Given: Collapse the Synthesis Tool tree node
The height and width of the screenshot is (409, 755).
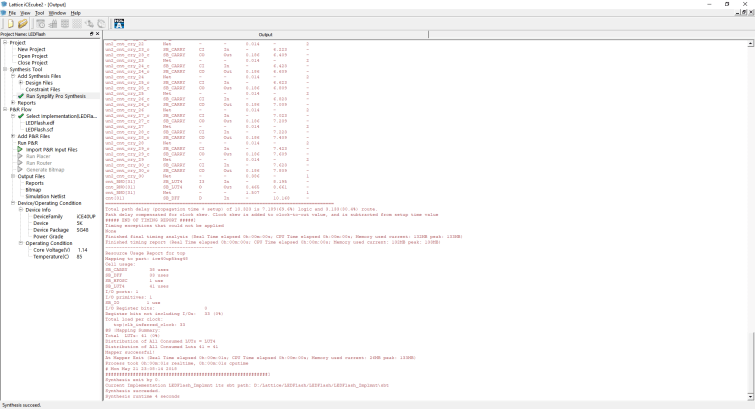Looking at the screenshot, I should tap(5, 69).
